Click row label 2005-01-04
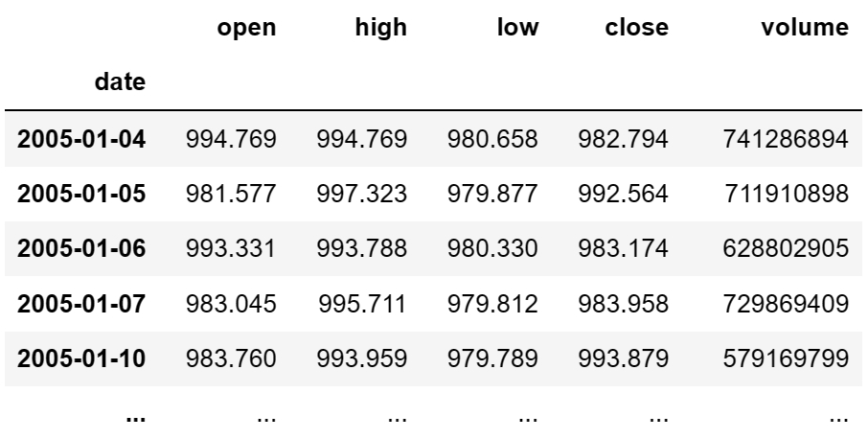 pos(81,139)
